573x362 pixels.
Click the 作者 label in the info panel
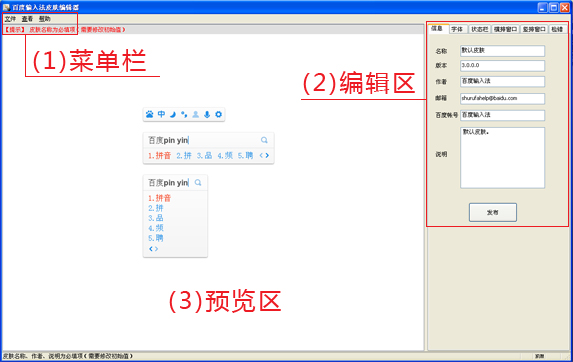point(441,82)
